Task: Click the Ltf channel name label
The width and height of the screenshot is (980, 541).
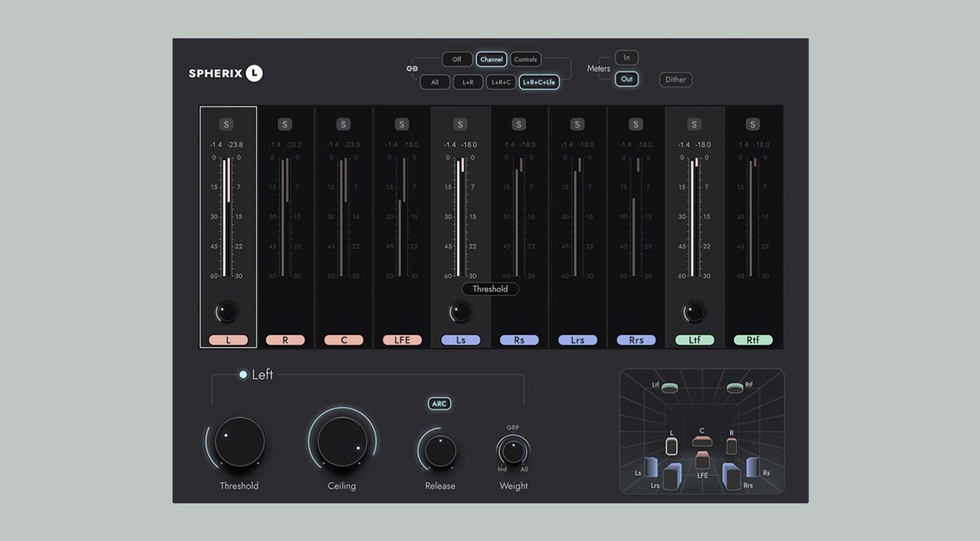Action: 694,339
